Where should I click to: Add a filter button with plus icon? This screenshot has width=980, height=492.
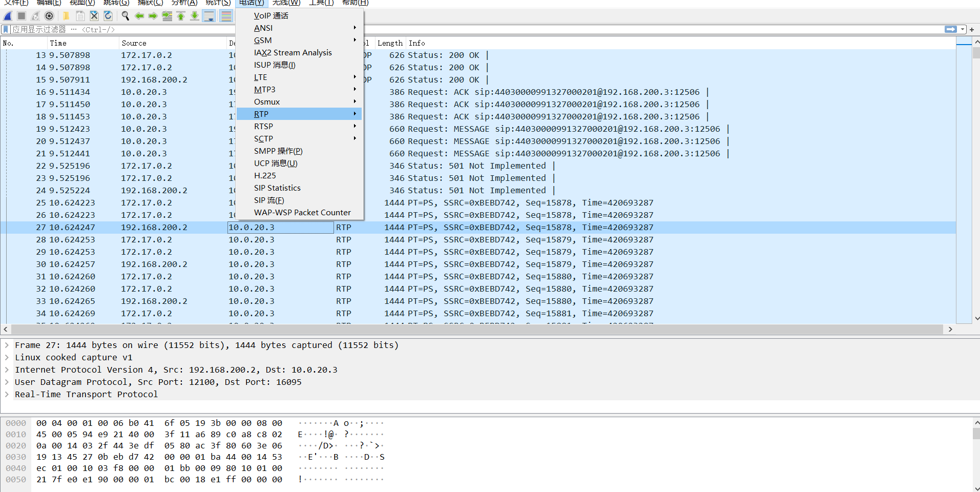[972, 30]
